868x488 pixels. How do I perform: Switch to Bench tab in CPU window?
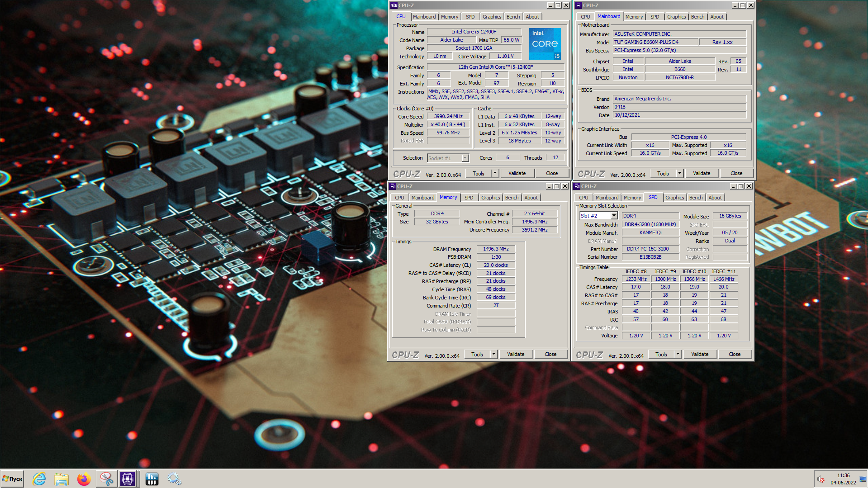(513, 17)
